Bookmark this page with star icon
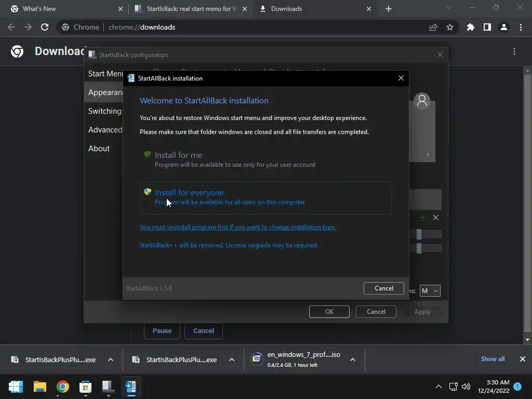The image size is (532, 399). click(450, 27)
